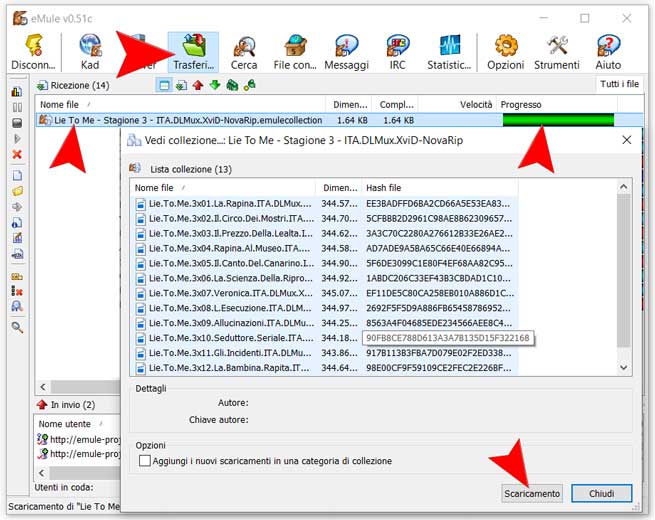Click the pause icon in left sidebar
The height and width of the screenshot is (520, 655).
17,107
